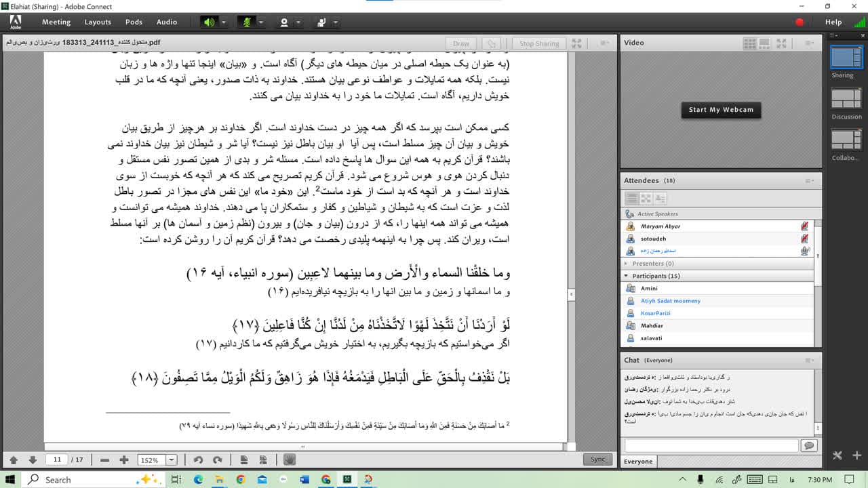Click the pointer tool beside Draw
This screenshot has width=868, height=488.
coord(492,43)
